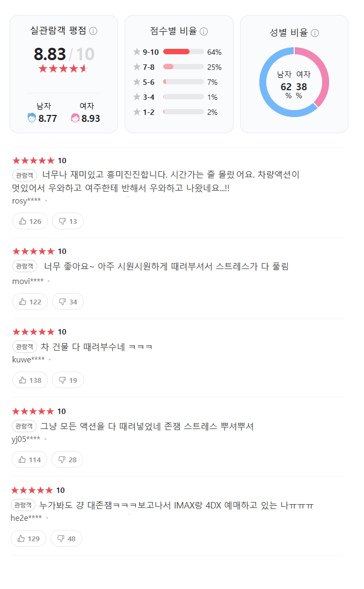
Task: Dislike he2e**** review with 48 dislikes
Action: coord(67,539)
